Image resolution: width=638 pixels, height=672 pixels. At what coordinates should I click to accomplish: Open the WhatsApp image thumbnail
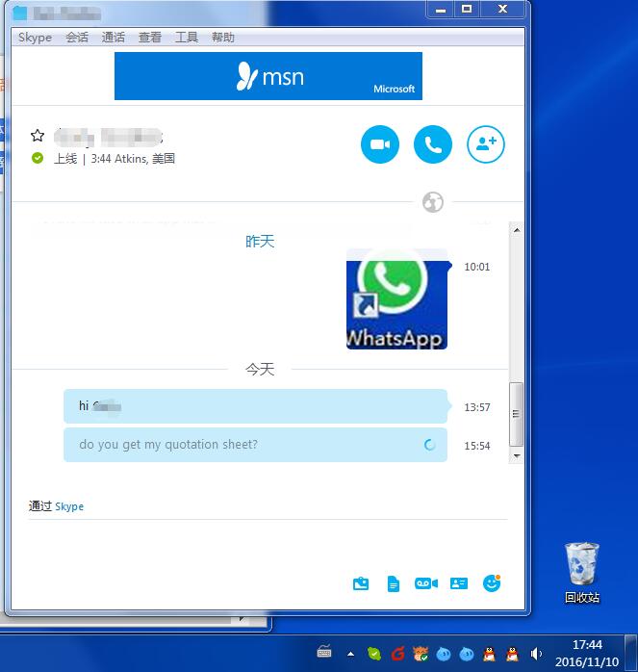(x=396, y=299)
